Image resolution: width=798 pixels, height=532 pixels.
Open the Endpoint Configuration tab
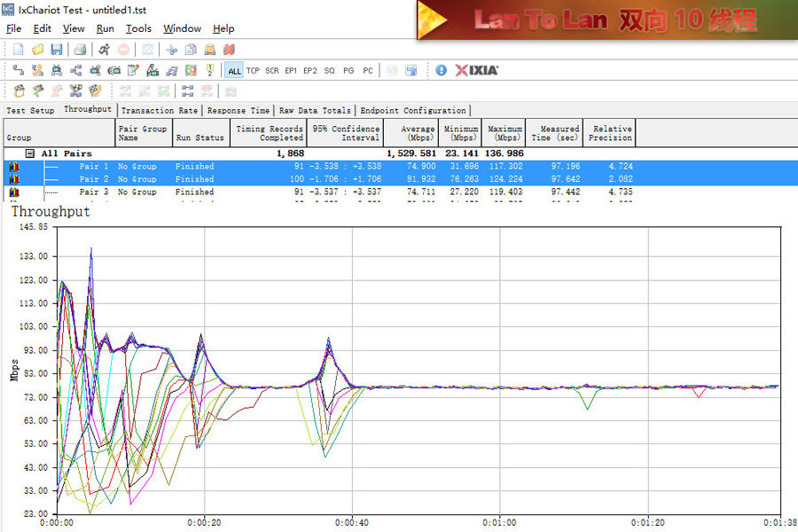pyautogui.click(x=412, y=111)
